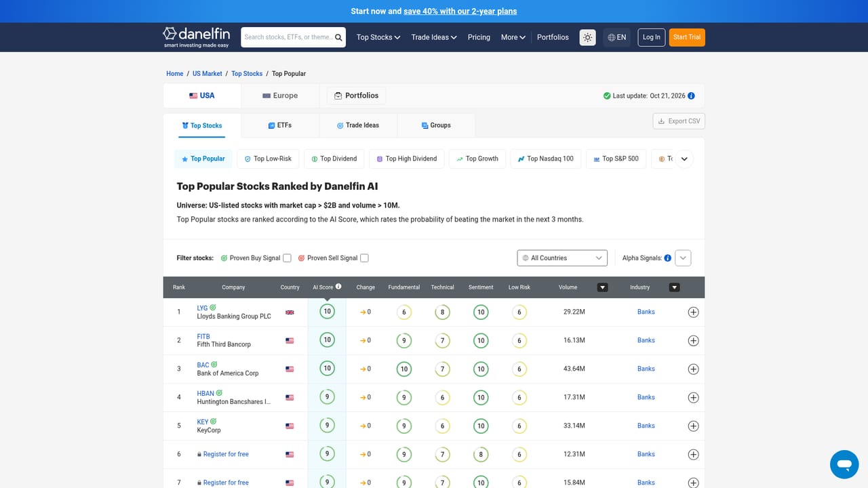Open the All Countries dropdown
Viewport: 868px width, 488px height.
click(562, 258)
